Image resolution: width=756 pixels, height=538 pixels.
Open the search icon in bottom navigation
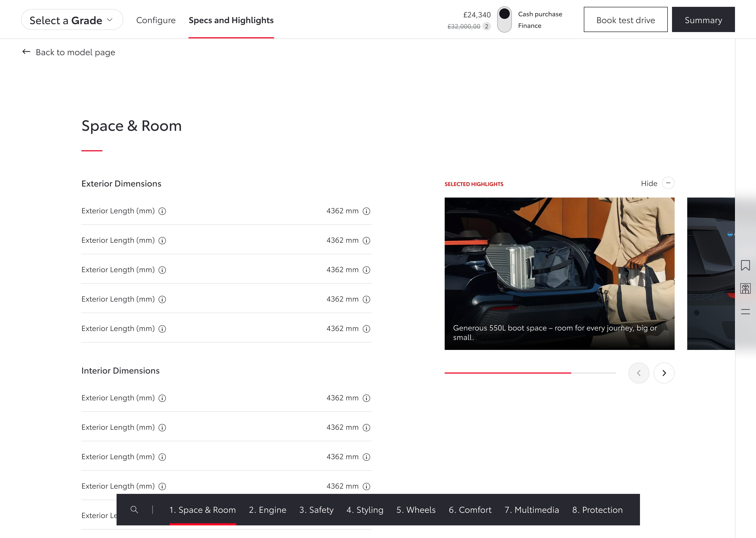coord(134,510)
